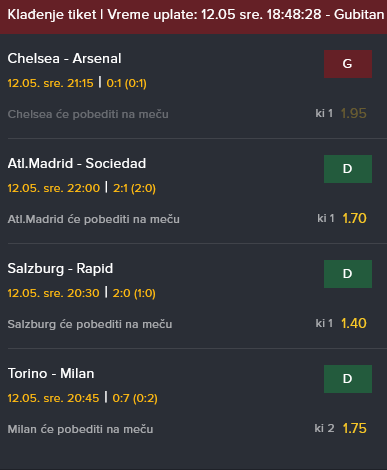
Task: Click the red G badge for Chelsea - Arsenal
Action: [x=348, y=64]
